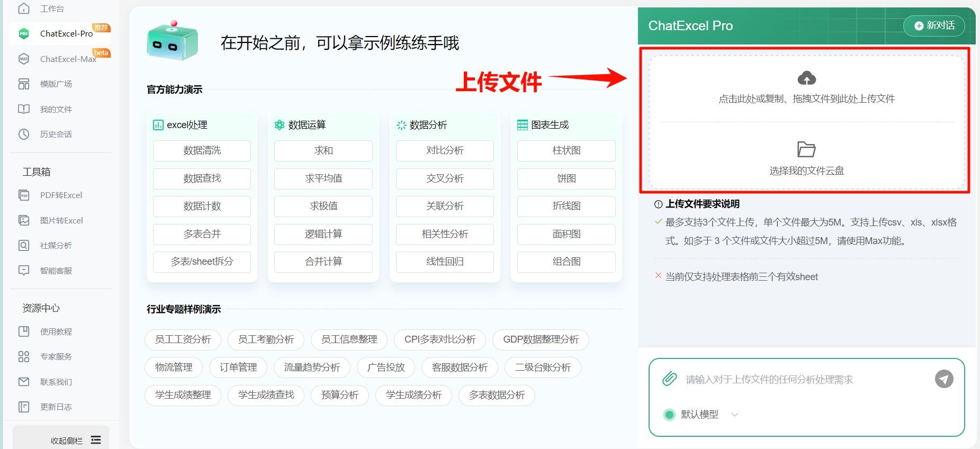The image size is (980, 449).
Task: Click the ChatExcel robot mascot image
Action: click(172, 41)
